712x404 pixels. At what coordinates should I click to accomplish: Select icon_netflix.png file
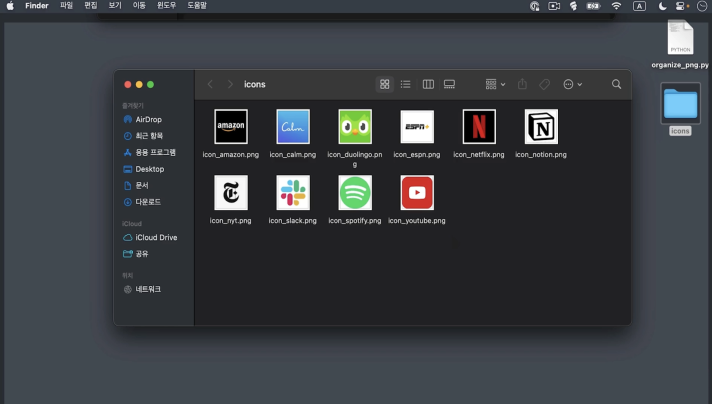coord(479,127)
